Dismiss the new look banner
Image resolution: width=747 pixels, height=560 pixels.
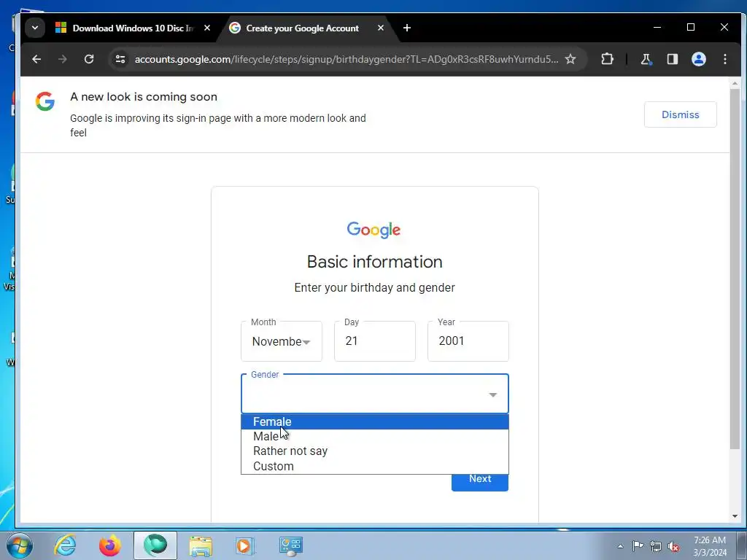[x=680, y=114]
